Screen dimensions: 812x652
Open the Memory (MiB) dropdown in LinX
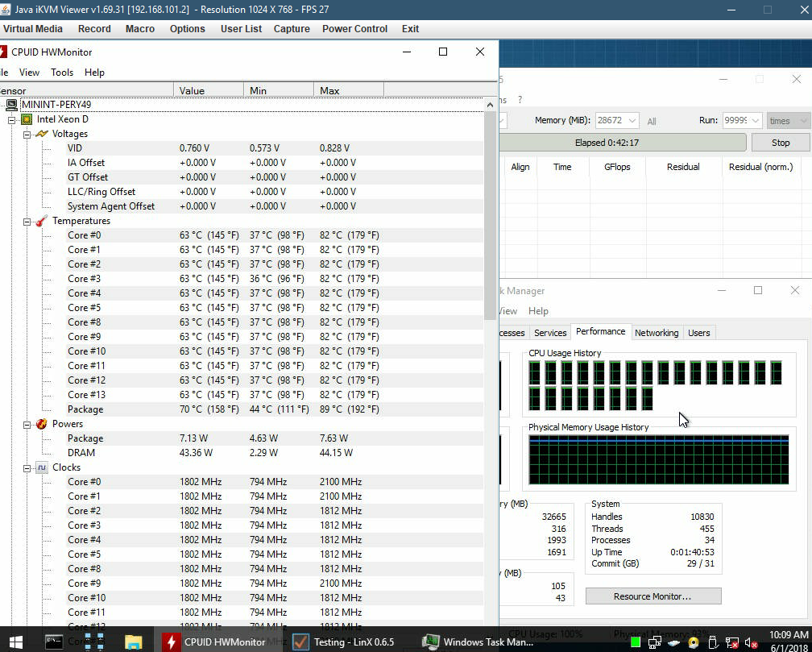[x=632, y=120]
